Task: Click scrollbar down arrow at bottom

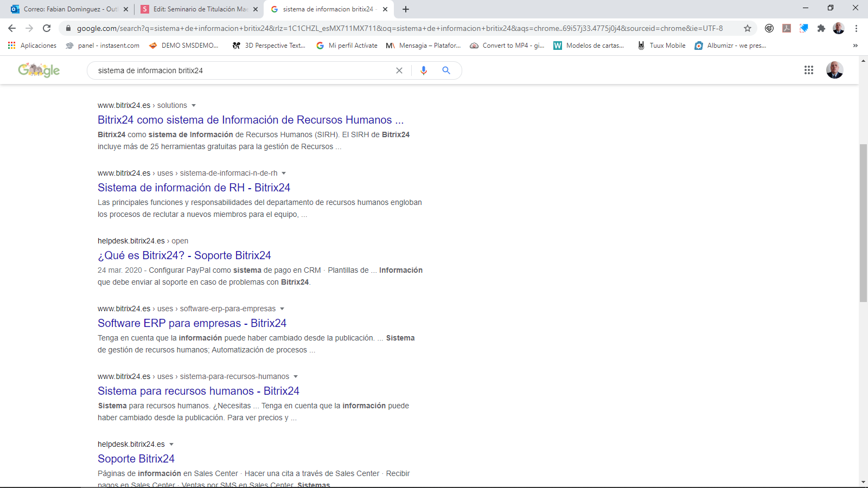Action: tap(863, 482)
